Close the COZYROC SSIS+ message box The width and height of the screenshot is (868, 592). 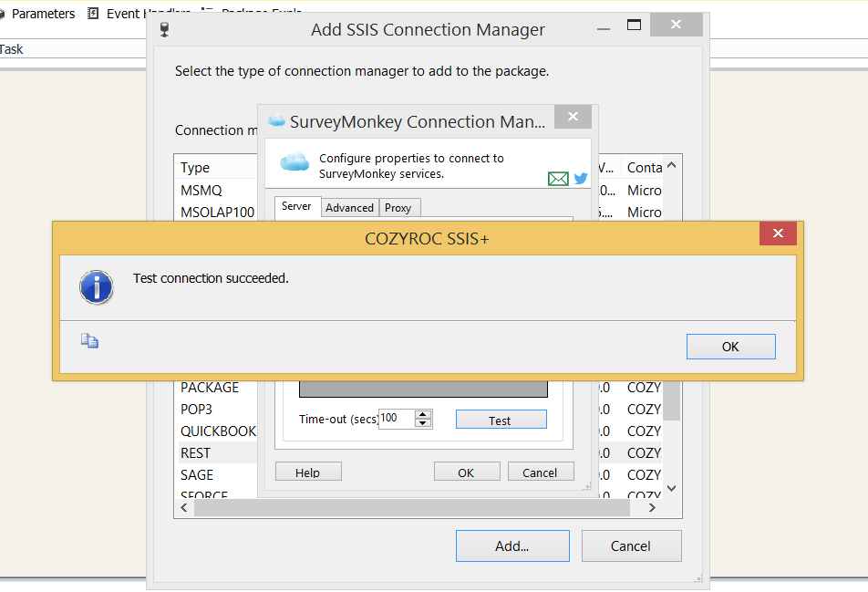coord(778,234)
